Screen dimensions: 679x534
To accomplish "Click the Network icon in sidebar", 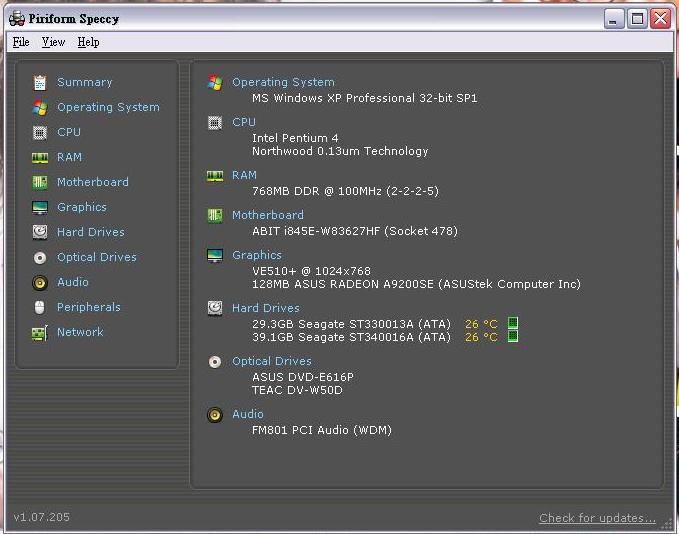I will pos(40,332).
